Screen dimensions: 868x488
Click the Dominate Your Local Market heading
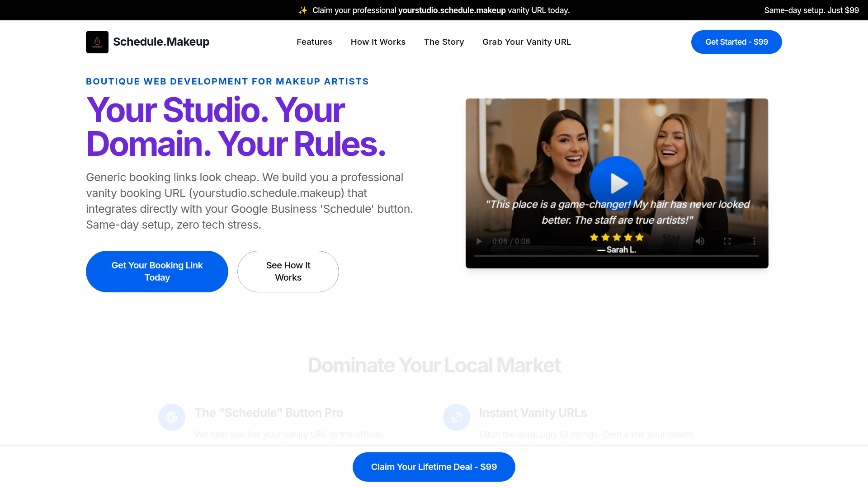[x=434, y=365]
